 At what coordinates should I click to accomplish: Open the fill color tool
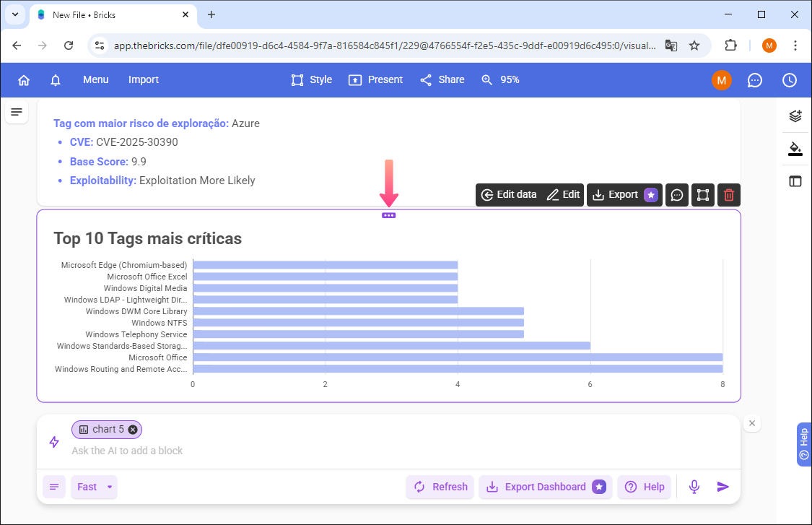(x=795, y=149)
